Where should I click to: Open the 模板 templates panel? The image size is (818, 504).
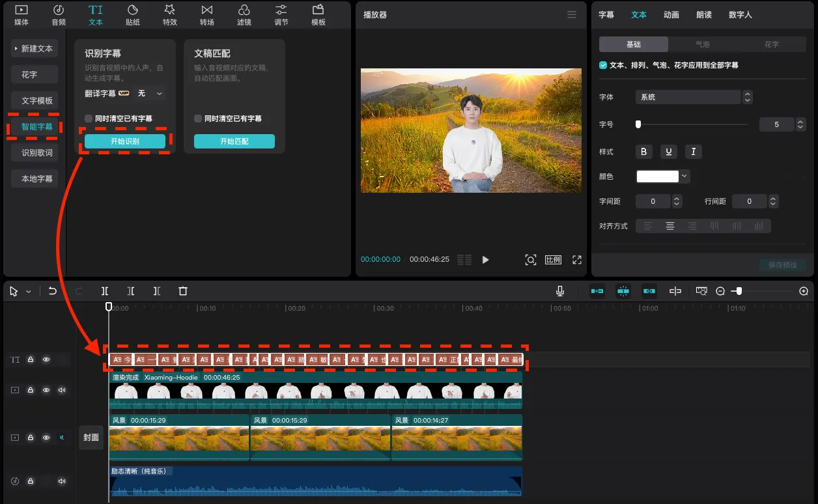(318, 15)
